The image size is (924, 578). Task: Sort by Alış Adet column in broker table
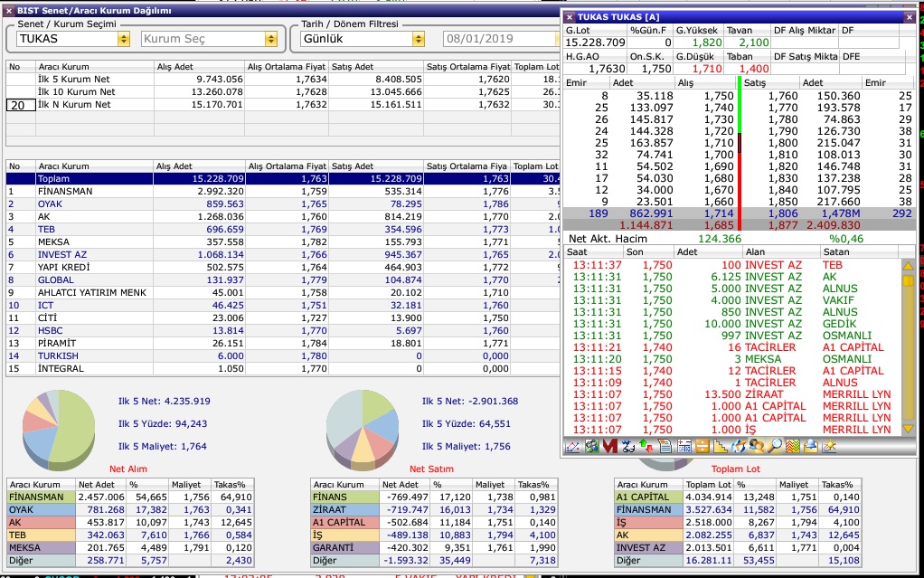click(199, 166)
